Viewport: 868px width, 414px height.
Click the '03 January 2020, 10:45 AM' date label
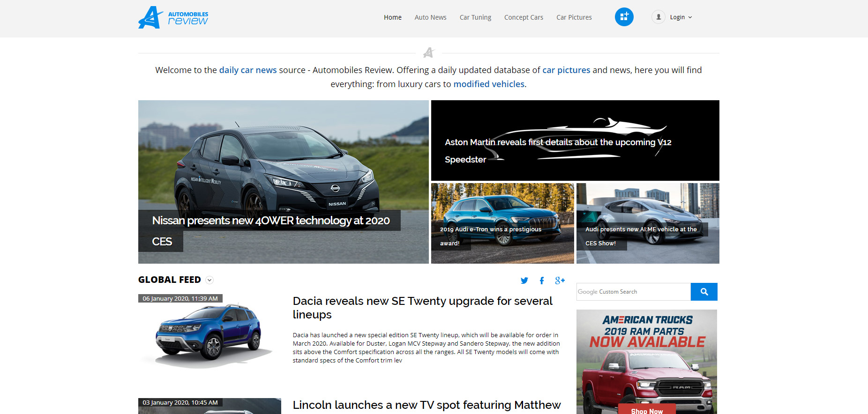click(x=180, y=402)
